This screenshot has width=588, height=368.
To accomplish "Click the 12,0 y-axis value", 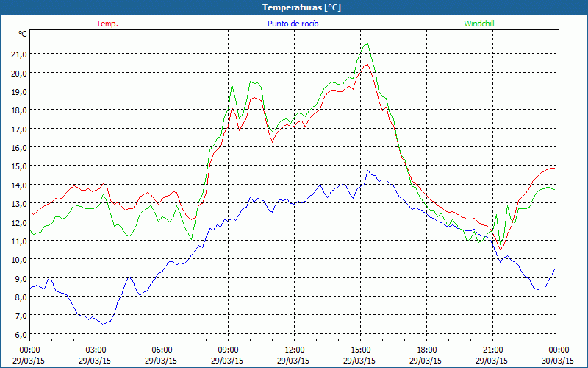I will (19, 222).
